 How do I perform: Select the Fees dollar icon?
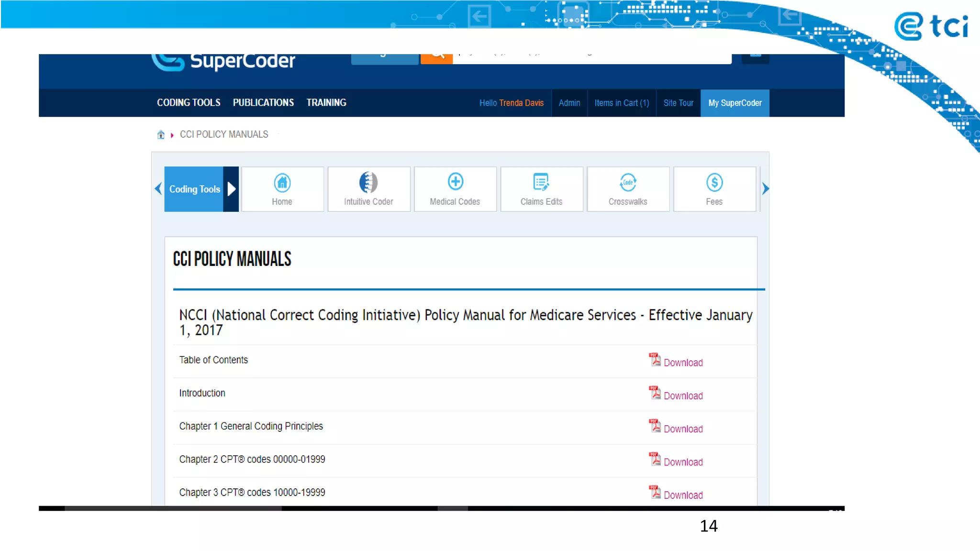pos(714,182)
